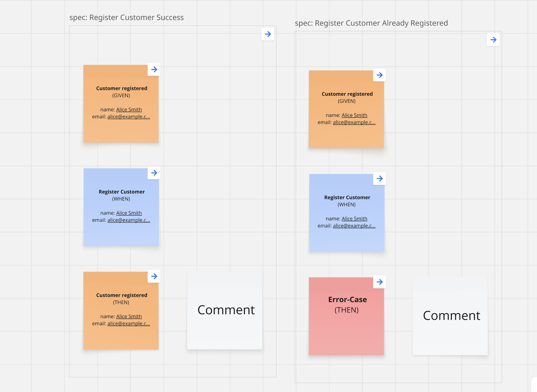Open arrow on Error-Case THEN note
Screen dimensions: 537x392
[x=380, y=282]
